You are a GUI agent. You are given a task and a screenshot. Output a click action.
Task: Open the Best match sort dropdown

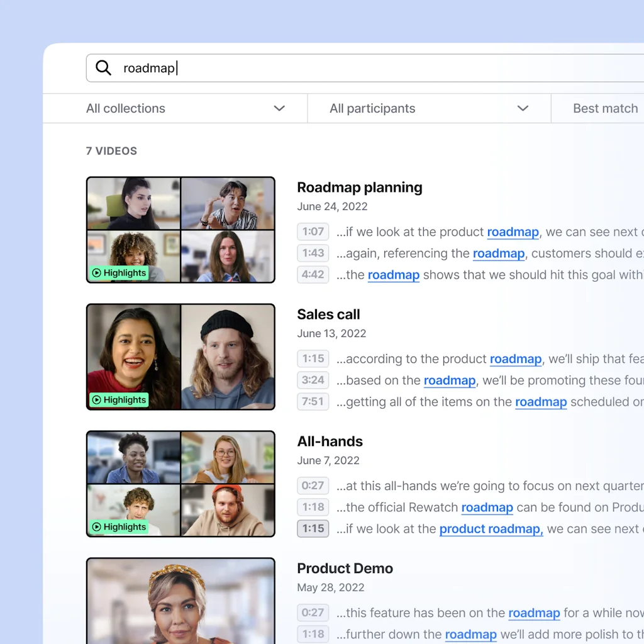click(x=605, y=108)
